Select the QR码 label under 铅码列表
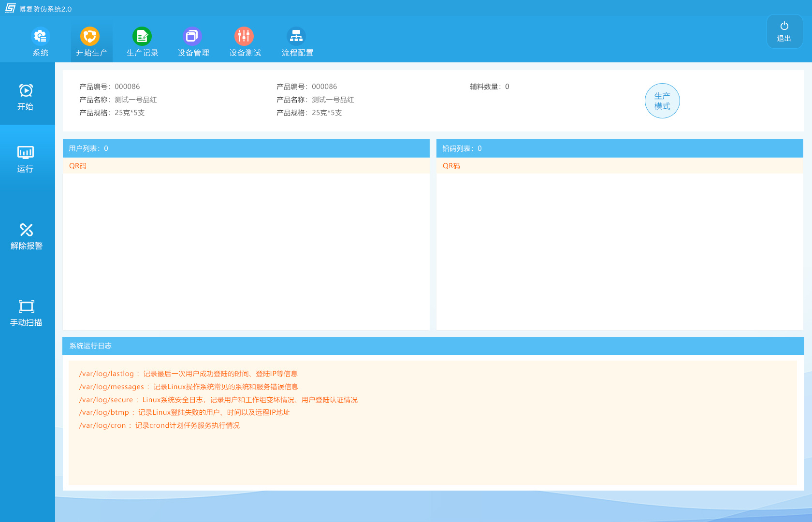 [x=451, y=166]
